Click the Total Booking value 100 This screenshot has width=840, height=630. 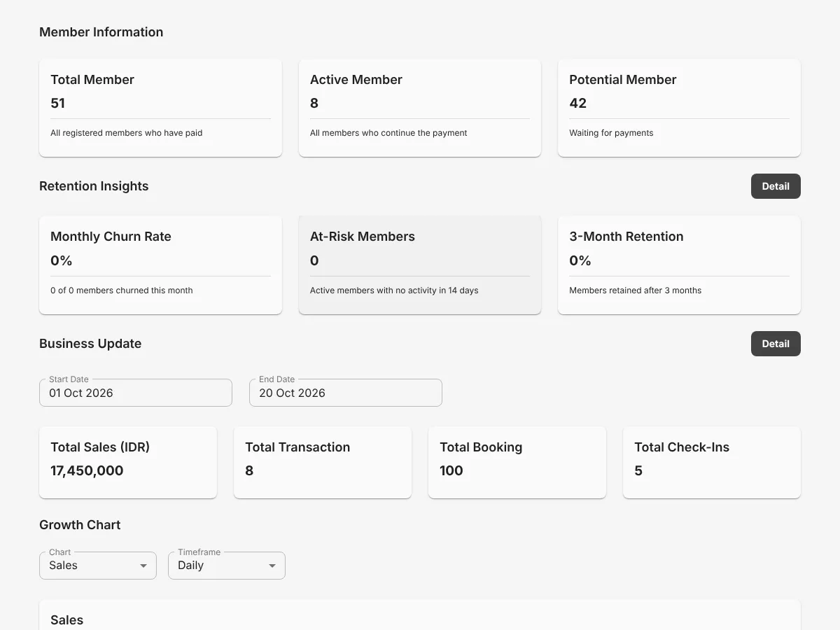[x=451, y=470]
